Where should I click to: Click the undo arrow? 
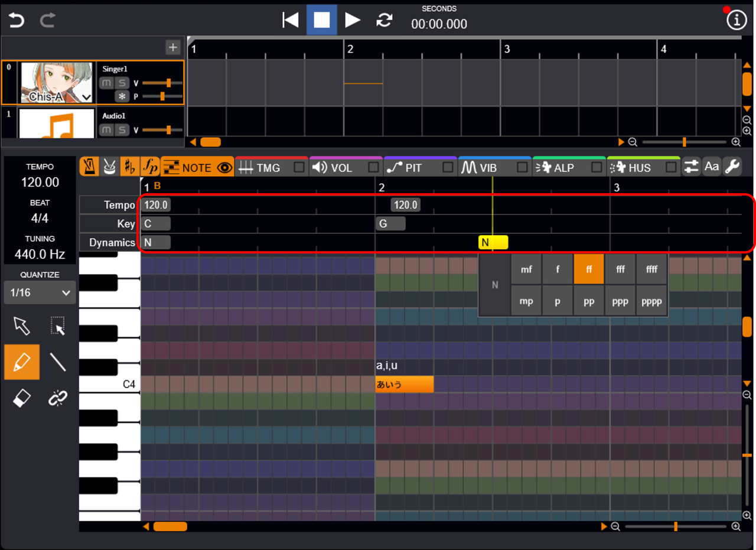(x=17, y=21)
